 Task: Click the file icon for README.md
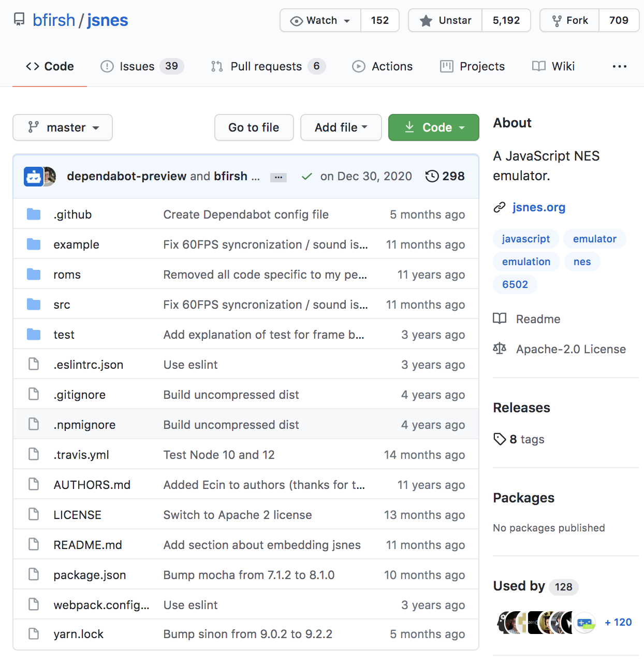[x=34, y=544]
